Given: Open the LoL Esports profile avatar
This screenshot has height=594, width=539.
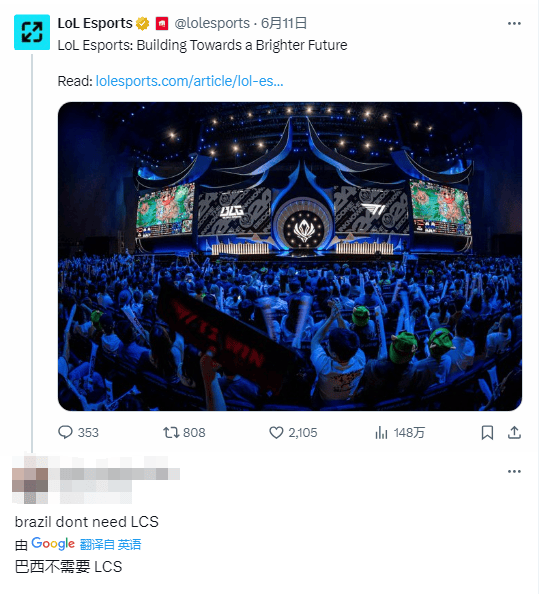Looking at the screenshot, I should 32,32.
